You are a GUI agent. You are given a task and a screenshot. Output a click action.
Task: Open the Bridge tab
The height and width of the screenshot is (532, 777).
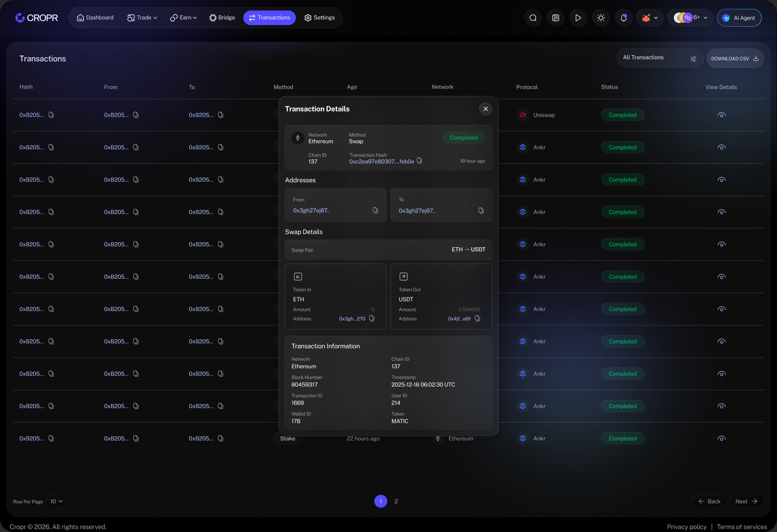click(222, 18)
